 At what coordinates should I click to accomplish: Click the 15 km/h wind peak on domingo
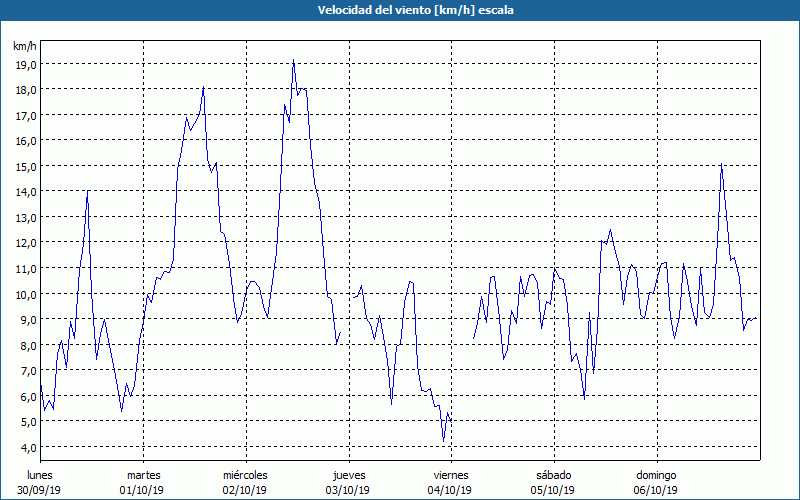pos(721,164)
